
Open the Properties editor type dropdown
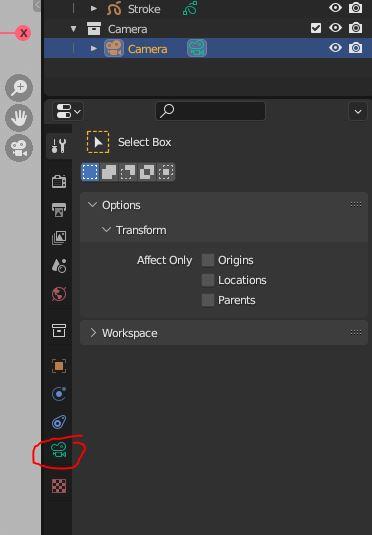click(68, 111)
